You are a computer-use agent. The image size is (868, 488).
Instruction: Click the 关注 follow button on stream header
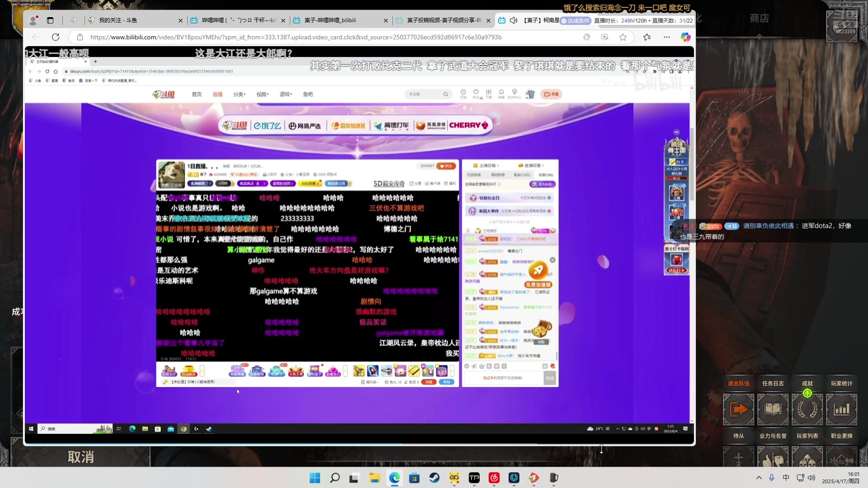click(447, 166)
